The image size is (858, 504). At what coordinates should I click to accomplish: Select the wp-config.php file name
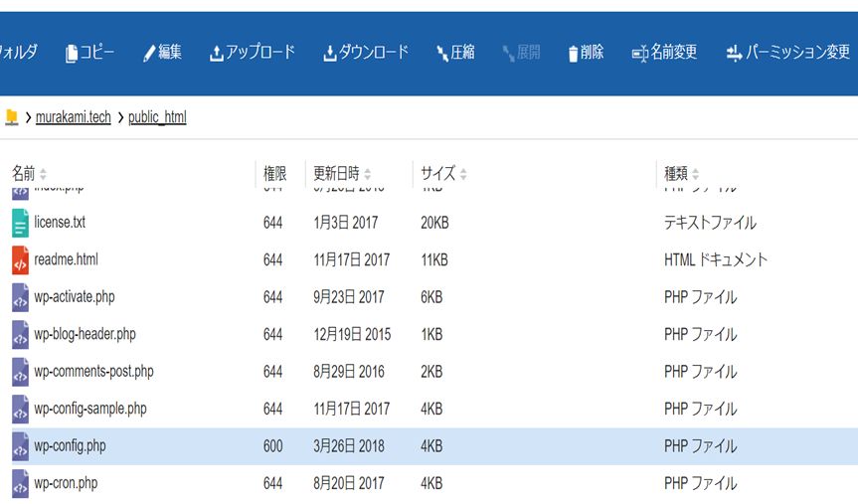tap(70, 446)
